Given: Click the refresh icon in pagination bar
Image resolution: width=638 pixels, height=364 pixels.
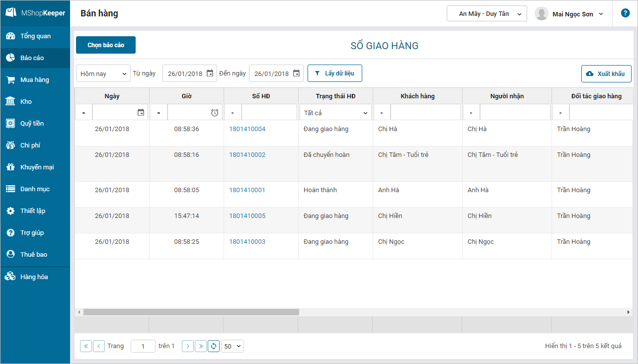Looking at the screenshot, I should coord(214,346).
